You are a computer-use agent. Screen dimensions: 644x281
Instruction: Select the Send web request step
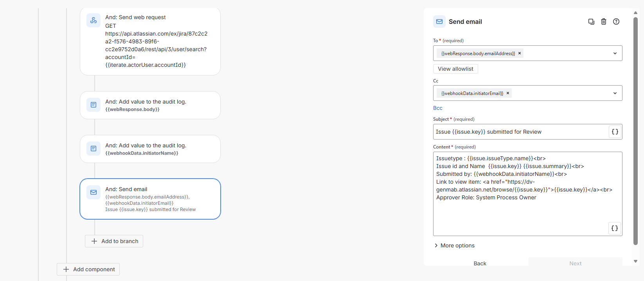(x=150, y=41)
